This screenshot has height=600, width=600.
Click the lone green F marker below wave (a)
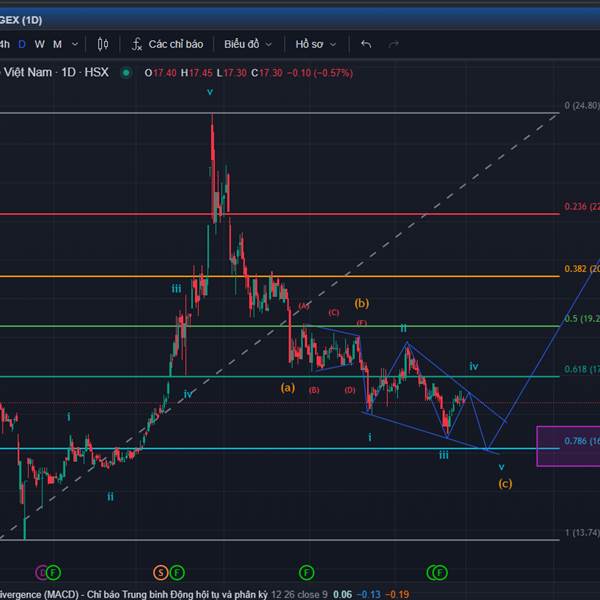click(x=306, y=572)
